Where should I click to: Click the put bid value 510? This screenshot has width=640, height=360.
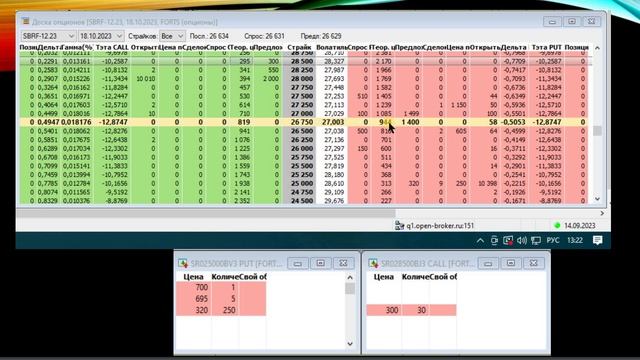(362, 96)
